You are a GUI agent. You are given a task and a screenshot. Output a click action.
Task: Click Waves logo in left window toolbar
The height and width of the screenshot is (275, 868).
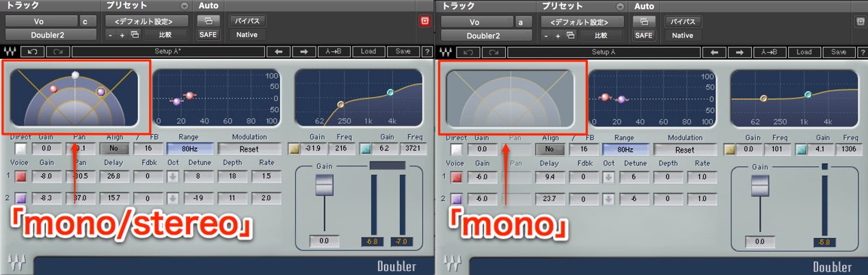9,51
